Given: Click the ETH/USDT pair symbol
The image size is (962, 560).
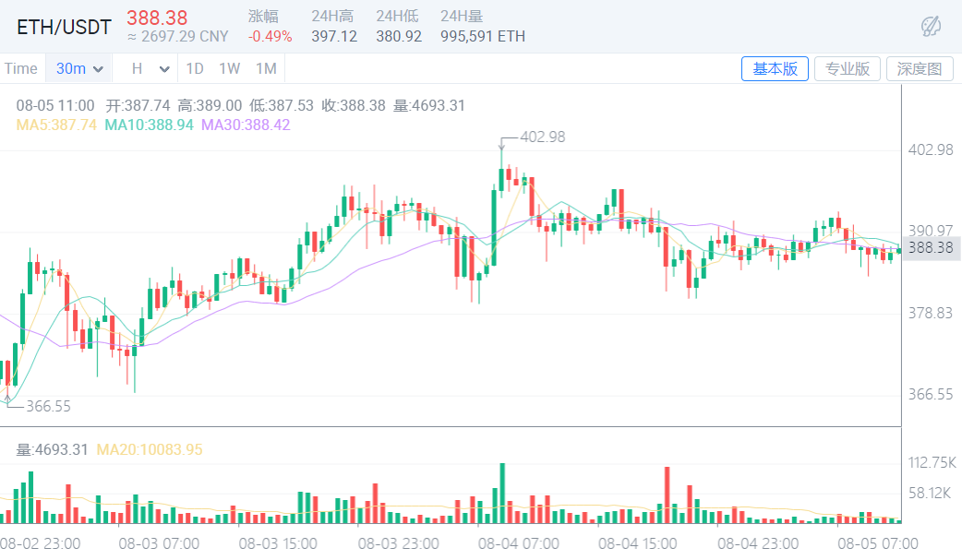Looking at the screenshot, I should coord(63,27).
